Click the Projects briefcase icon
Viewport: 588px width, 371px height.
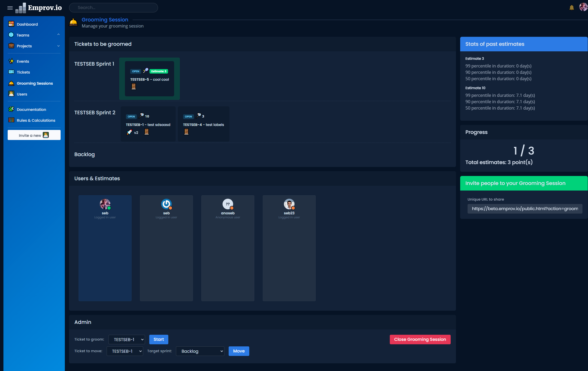(x=11, y=46)
